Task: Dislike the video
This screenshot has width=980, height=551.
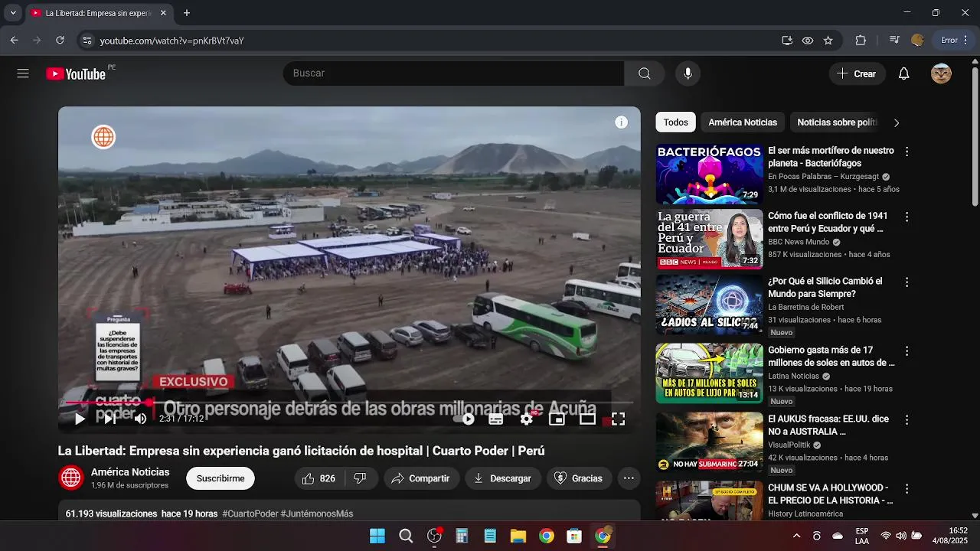Action: tap(360, 478)
